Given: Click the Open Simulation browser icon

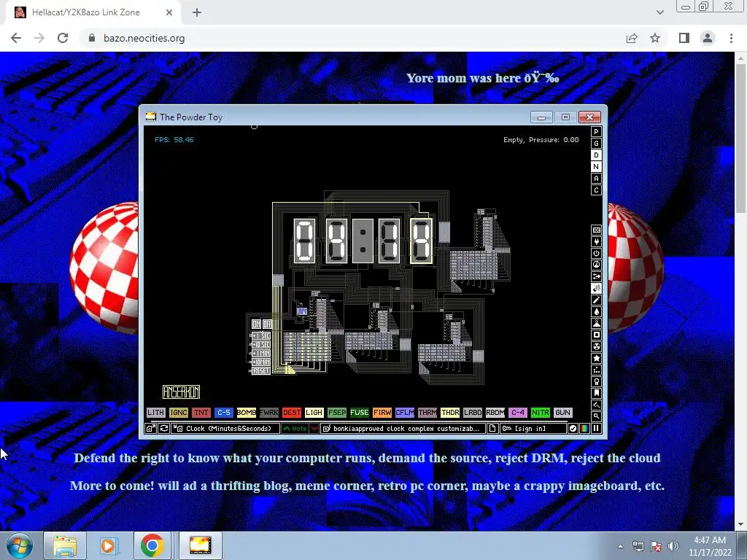Looking at the screenshot, I should (x=150, y=428).
